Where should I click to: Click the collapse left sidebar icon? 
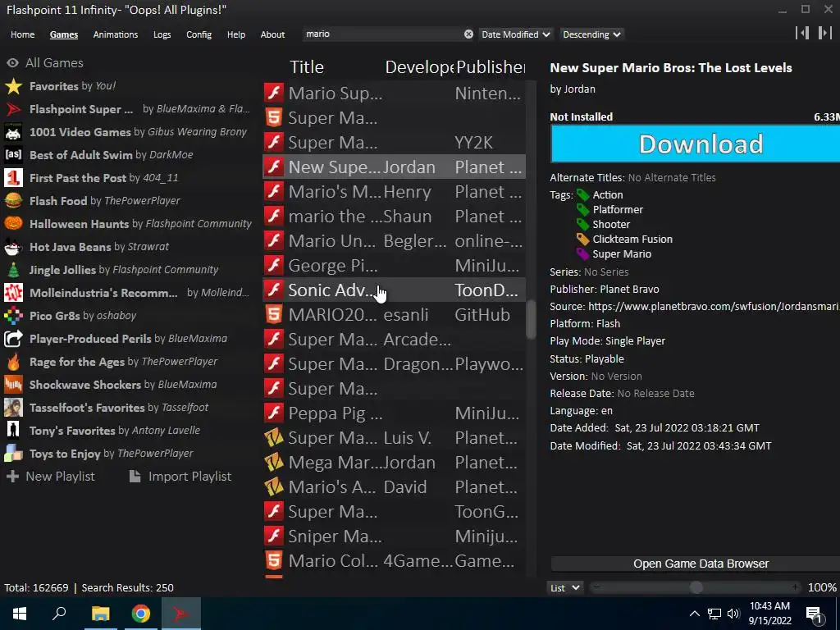802,33
